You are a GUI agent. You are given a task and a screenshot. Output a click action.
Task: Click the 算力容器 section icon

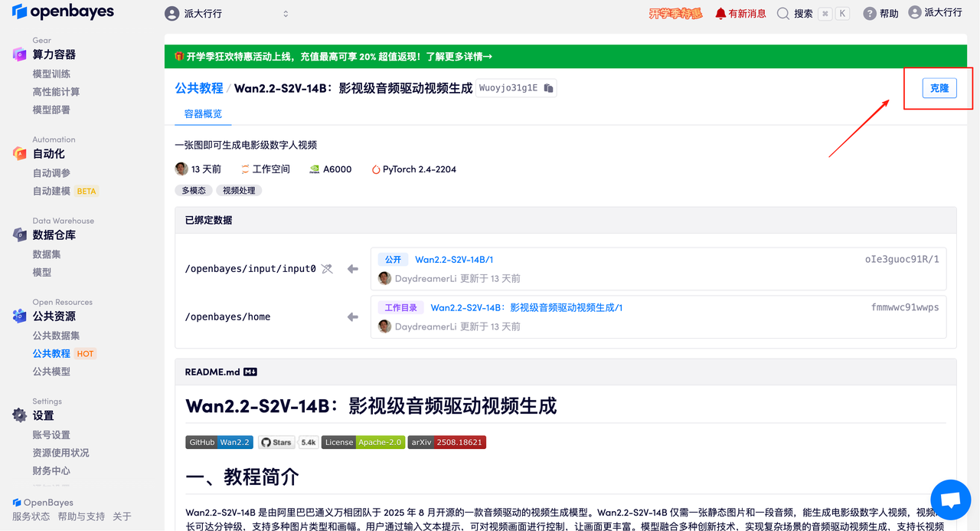19,54
